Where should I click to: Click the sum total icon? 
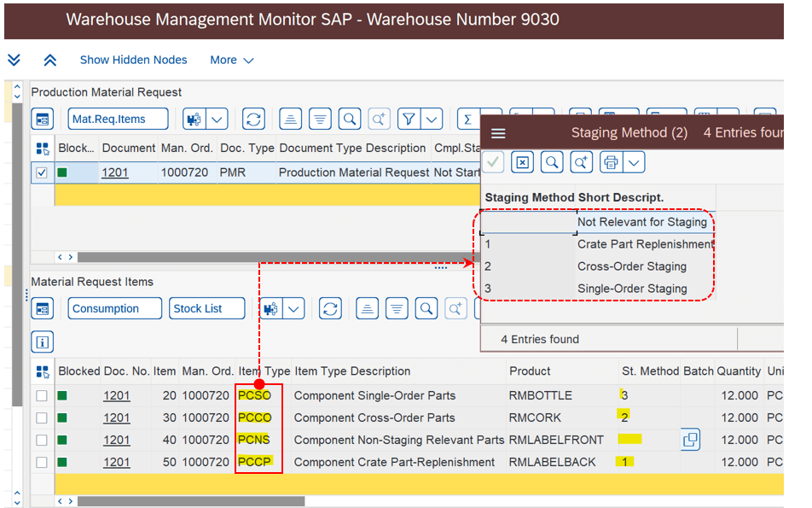(x=468, y=120)
